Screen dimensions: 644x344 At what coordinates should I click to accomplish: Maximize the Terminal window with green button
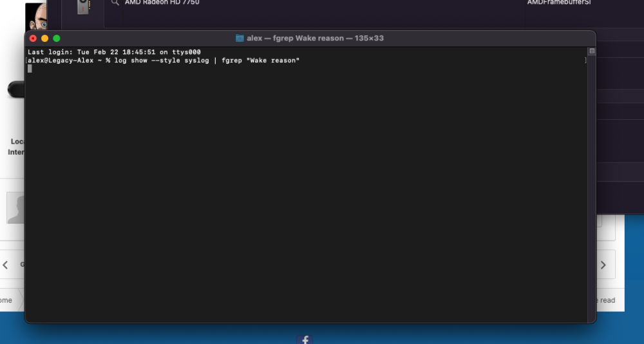point(57,38)
